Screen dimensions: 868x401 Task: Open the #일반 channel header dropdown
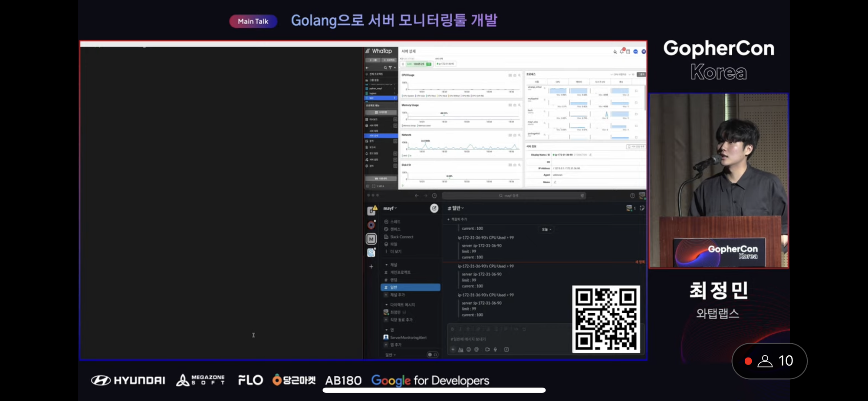point(456,208)
